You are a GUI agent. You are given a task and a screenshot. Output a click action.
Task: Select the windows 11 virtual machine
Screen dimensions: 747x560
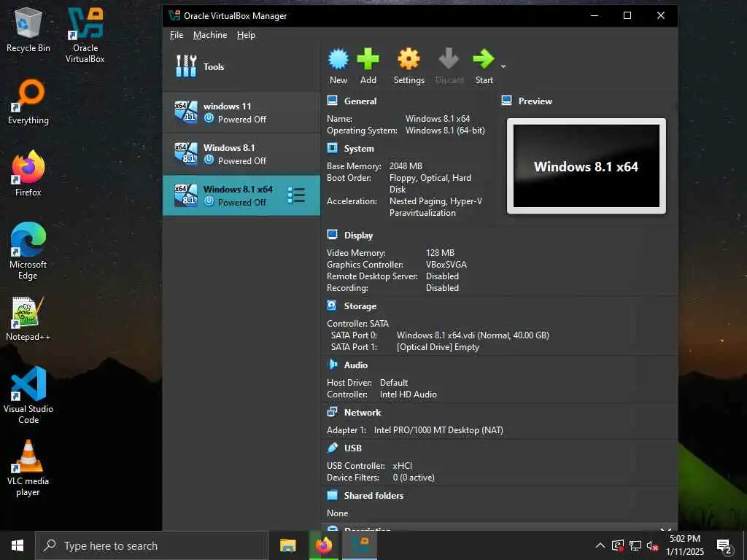coord(241,113)
